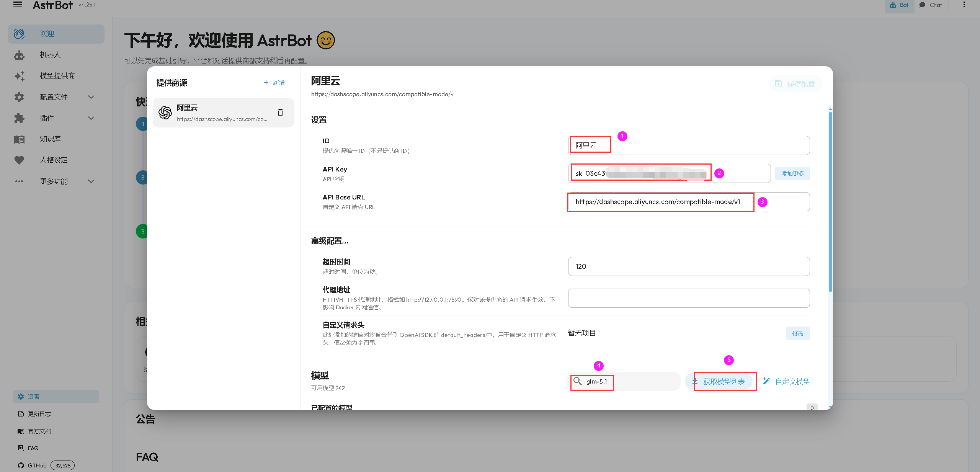The width and height of the screenshot is (980, 472).
Task: Click the 模型提供商 sparkle icon
Action: [19, 76]
